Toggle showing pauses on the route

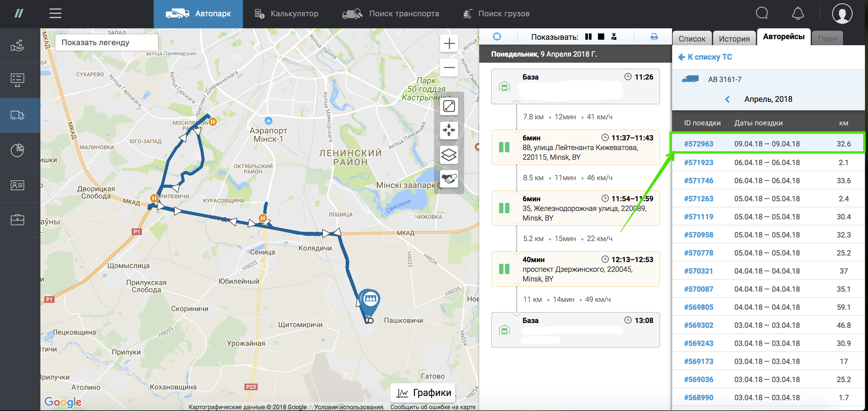click(x=588, y=37)
